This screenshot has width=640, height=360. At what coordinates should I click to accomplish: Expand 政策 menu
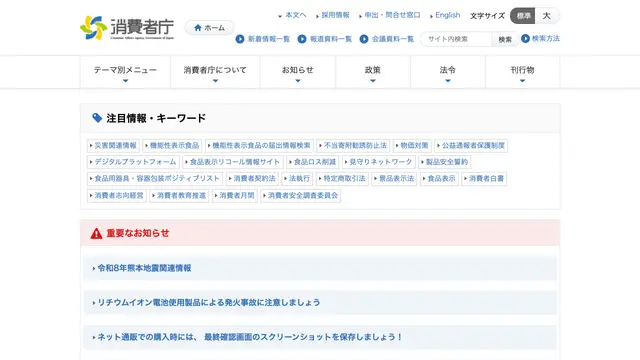[x=373, y=72]
